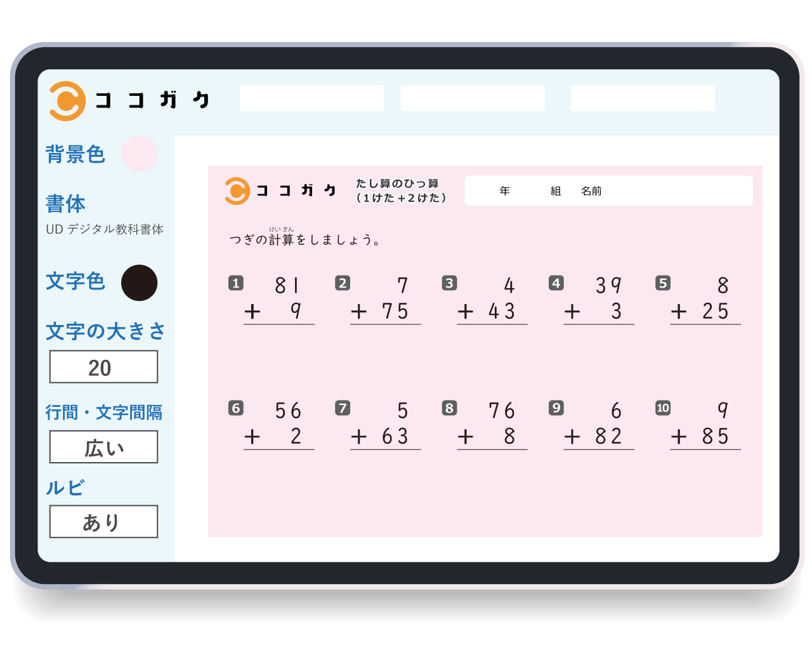
Task: Open the 行間・文字間隔 dropdown showing 広い
Action: click(103, 447)
